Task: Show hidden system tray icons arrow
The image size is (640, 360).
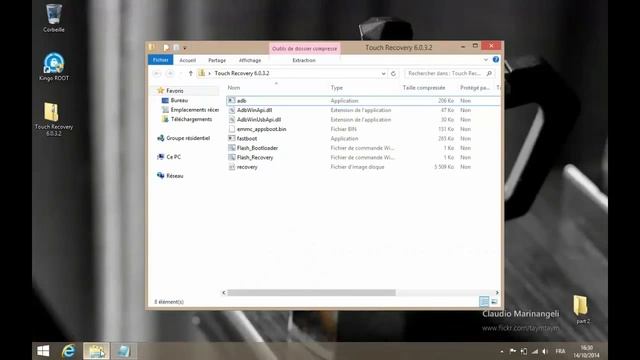Action: point(502,351)
